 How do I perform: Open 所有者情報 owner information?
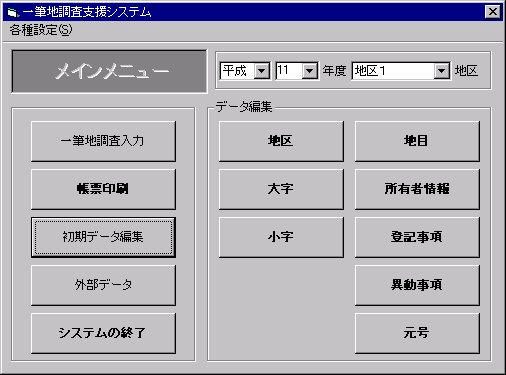click(x=417, y=189)
